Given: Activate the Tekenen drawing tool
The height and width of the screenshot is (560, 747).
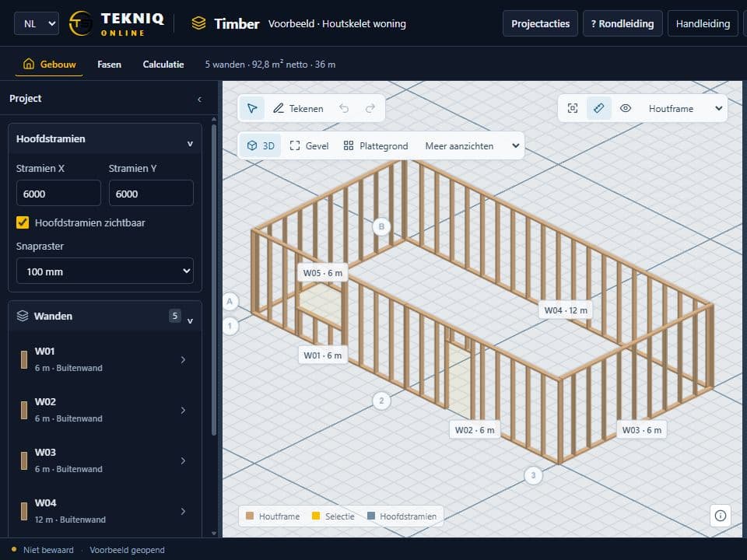Looking at the screenshot, I should click(x=298, y=109).
